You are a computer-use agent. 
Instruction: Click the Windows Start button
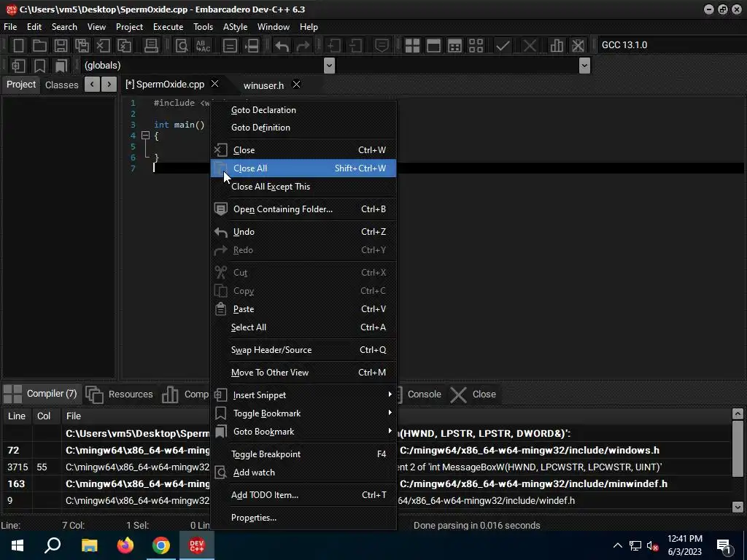(18, 545)
